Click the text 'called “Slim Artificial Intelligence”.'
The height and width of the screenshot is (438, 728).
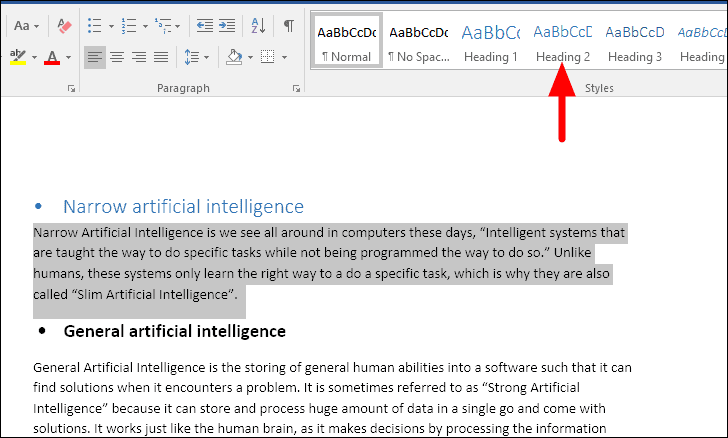point(135,294)
